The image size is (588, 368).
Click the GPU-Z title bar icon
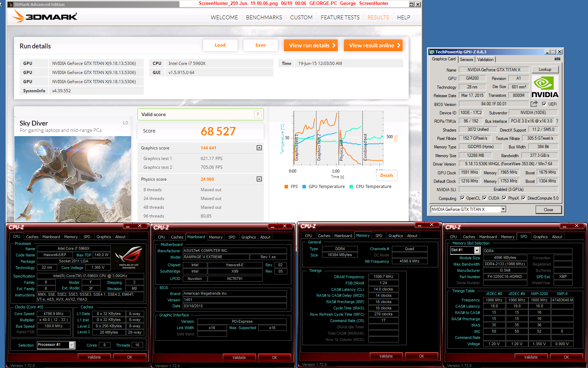432,52
